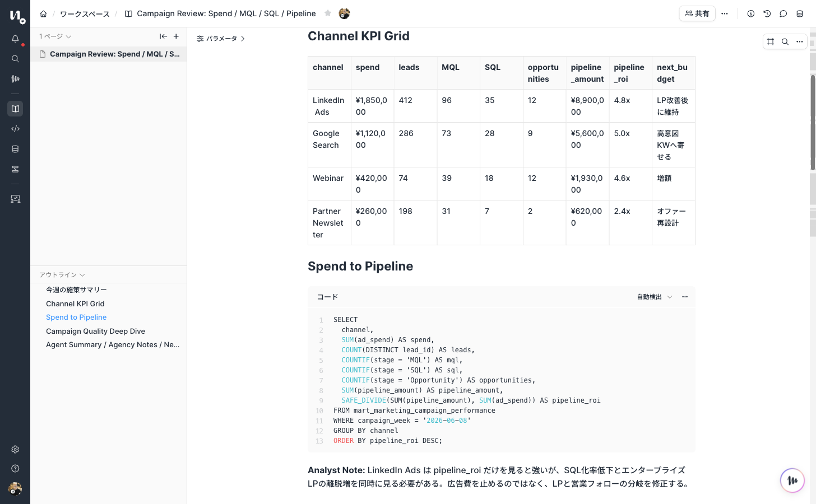Click the next_budget column header
Screen dimensions: 816x504
673,73
